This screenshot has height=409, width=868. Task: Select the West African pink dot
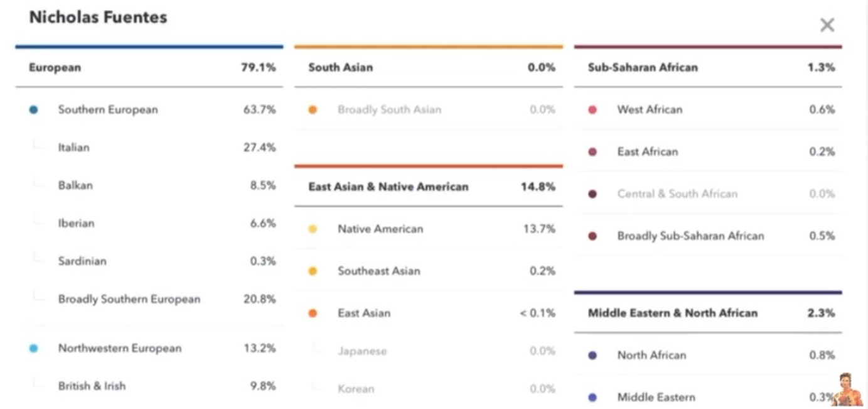592,110
